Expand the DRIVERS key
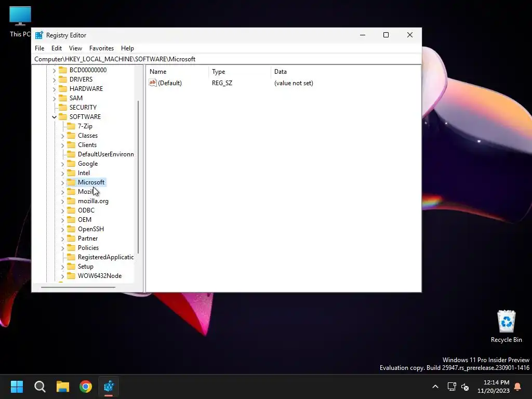 54,79
